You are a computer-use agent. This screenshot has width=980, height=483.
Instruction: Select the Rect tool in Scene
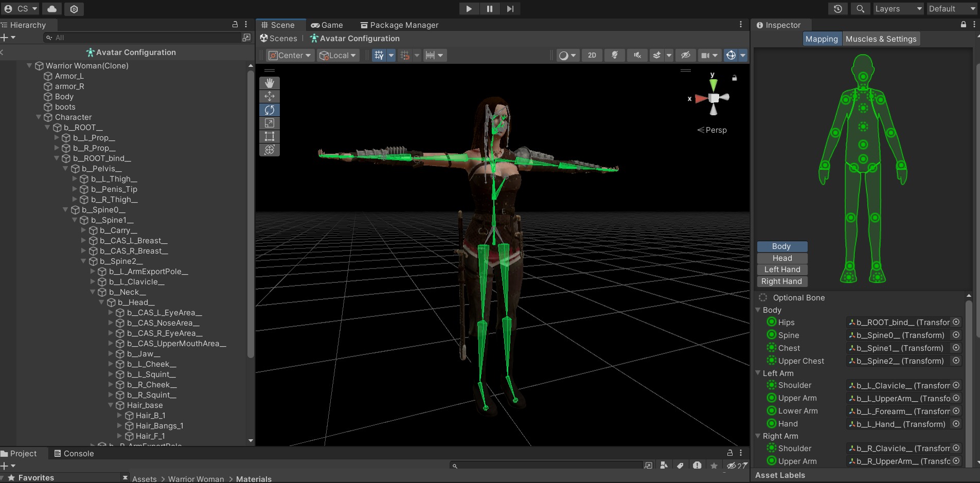(x=269, y=136)
